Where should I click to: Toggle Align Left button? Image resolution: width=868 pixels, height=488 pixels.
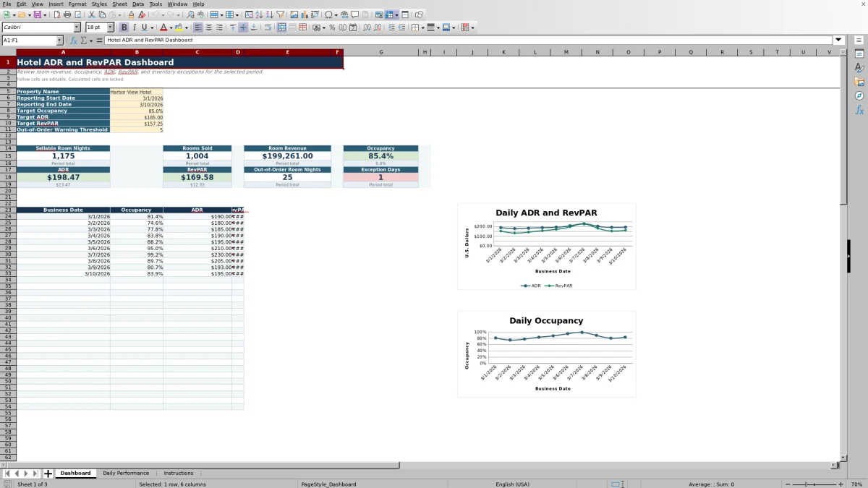197,27
